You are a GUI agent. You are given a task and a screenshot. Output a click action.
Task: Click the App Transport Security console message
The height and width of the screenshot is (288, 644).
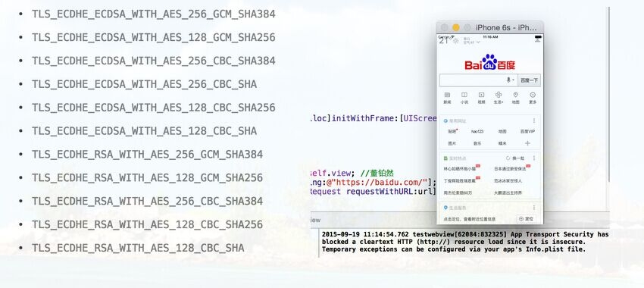click(x=465, y=242)
